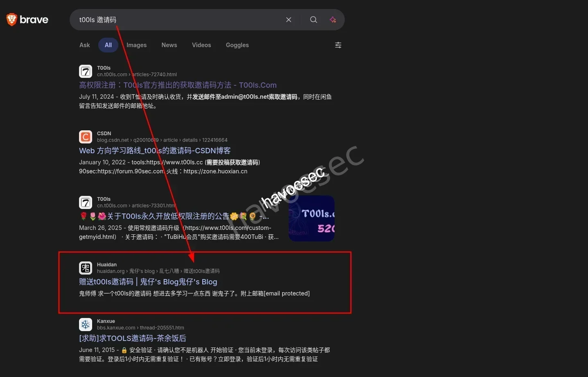Click the Brave logo
588x377 pixels.
point(27,19)
